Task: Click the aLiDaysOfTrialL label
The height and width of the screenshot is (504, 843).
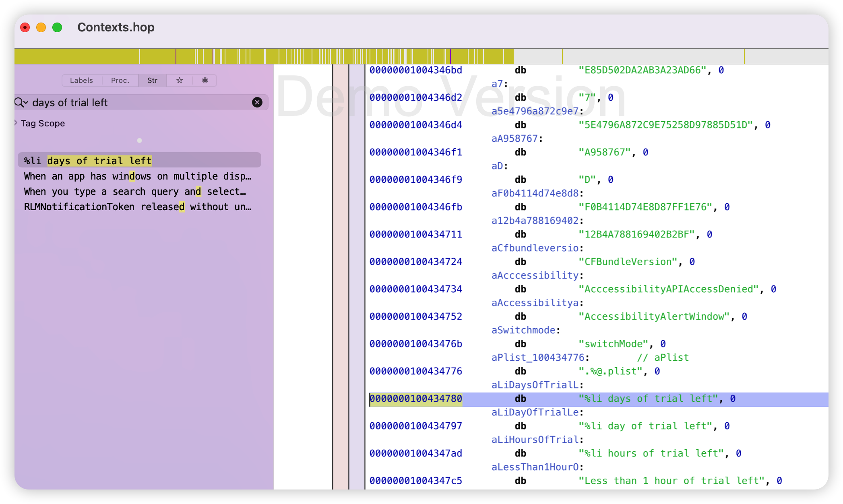Action: pyautogui.click(x=535, y=385)
